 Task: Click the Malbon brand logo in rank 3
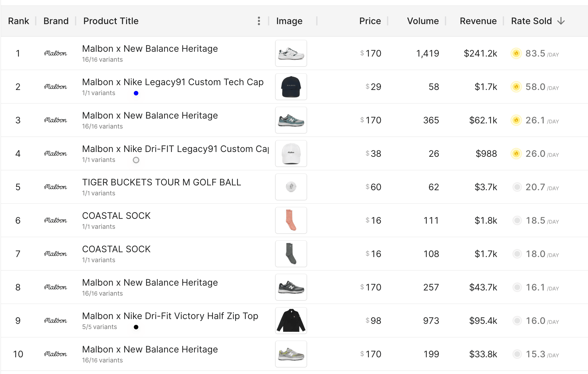(x=56, y=120)
